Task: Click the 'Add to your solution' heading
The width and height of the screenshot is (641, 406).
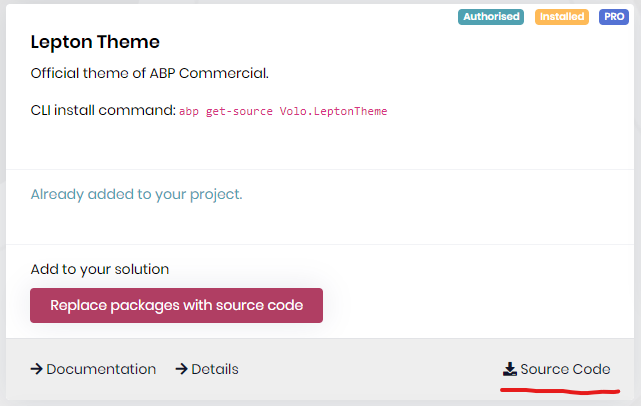Action: (x=100, y=269)
